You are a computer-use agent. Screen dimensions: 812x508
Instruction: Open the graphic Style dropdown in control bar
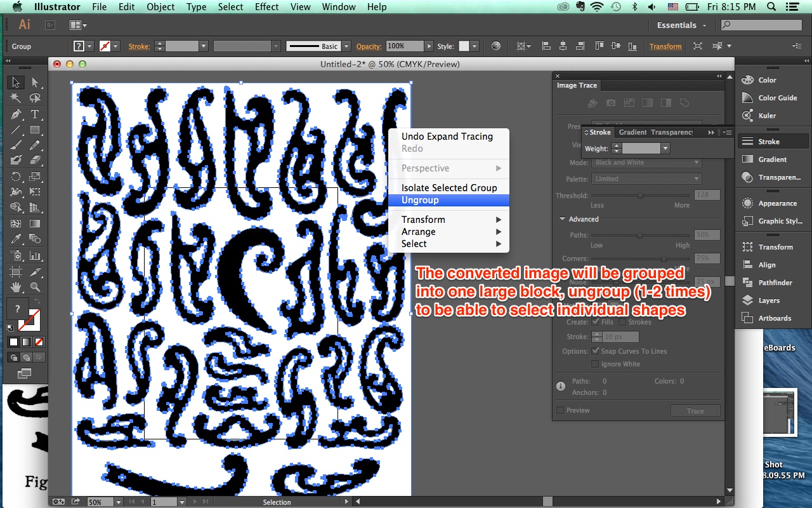pyautogui.click(x=473, y=46)
